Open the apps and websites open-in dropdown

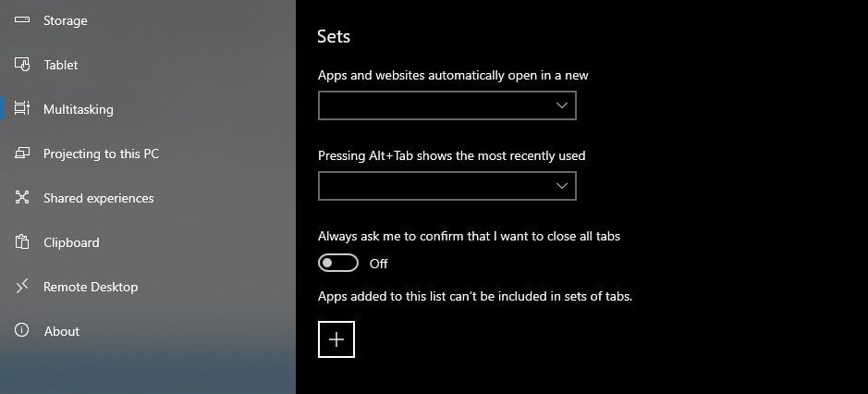click(x=446, y=106)
